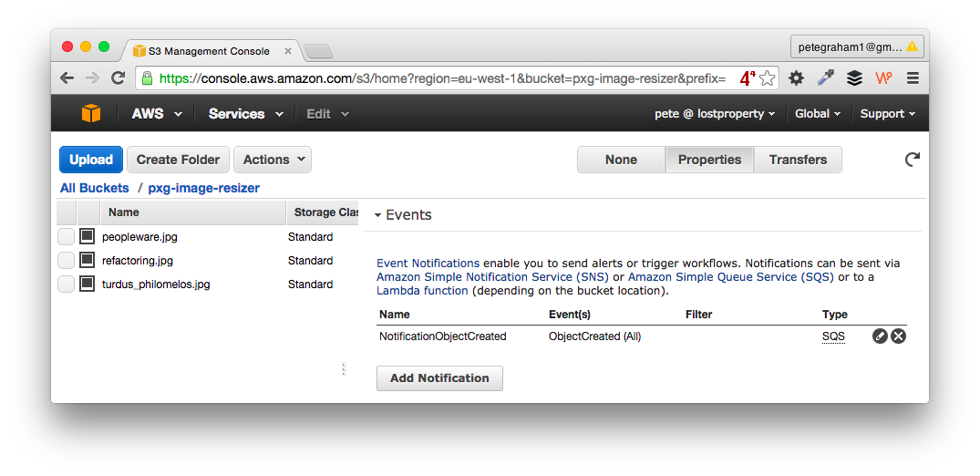
Task: Open the Lambda function link
Action: (x=422, y=291)
